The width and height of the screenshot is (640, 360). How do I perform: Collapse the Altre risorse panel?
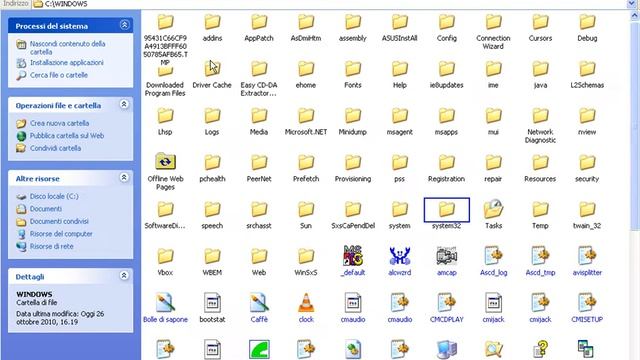coord(124,178)
